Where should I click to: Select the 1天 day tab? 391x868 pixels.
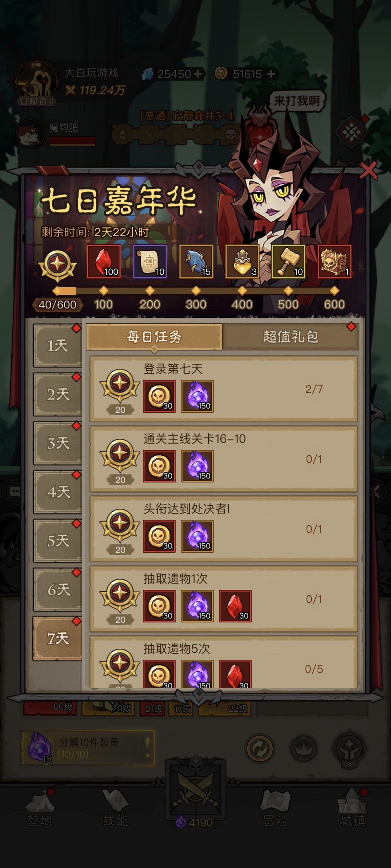[58, 346]
